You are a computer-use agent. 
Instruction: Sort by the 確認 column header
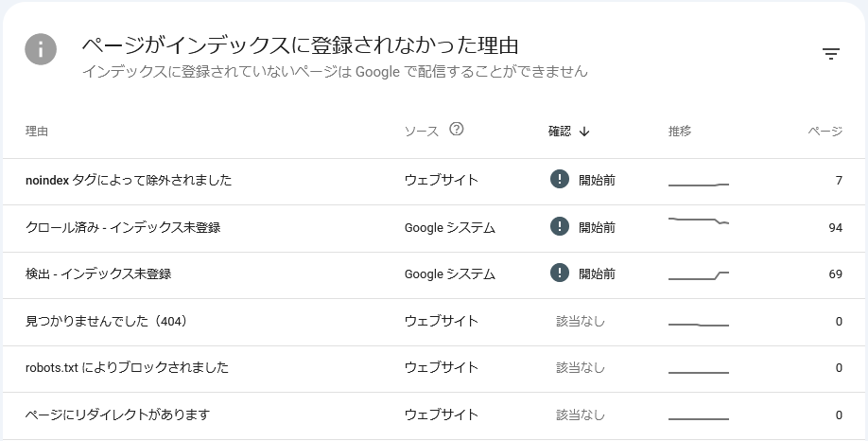point(560,132)
